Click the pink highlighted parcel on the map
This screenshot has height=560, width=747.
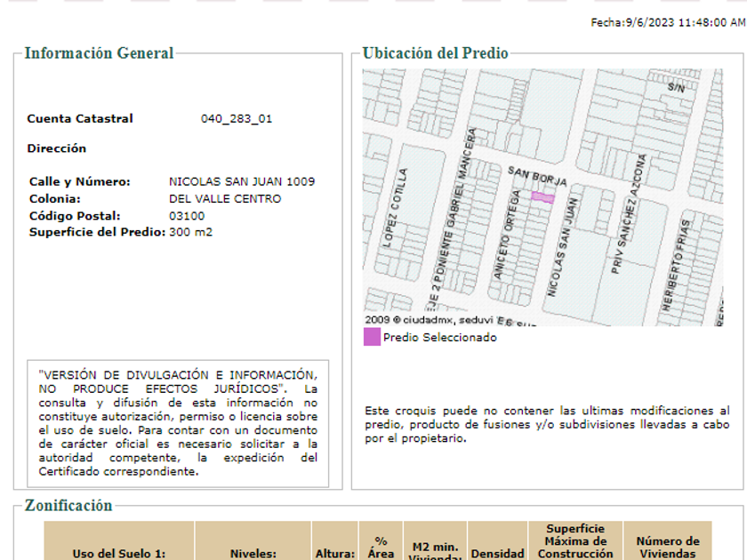(542, 197)
